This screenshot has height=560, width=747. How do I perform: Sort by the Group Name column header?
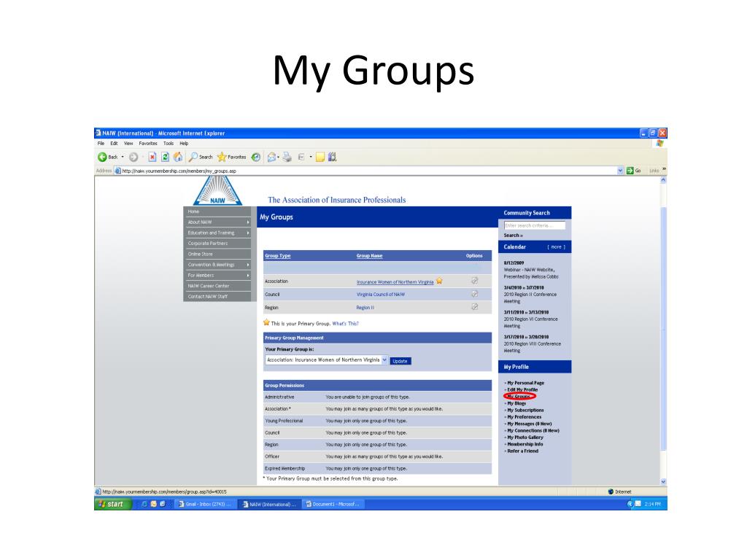click(369, 256)
